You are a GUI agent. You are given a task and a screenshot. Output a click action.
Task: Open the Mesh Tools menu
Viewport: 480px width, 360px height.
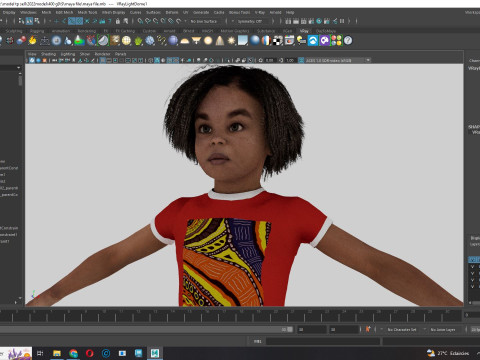click(x=87, y=12)
